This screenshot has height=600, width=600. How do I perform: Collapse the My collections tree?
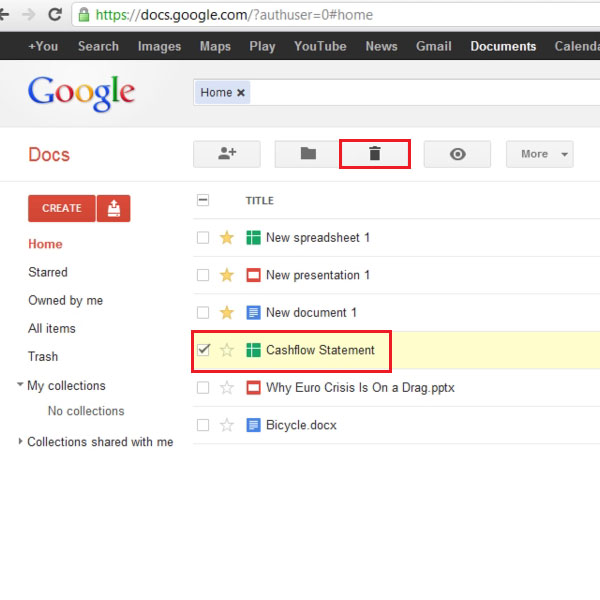20,384
